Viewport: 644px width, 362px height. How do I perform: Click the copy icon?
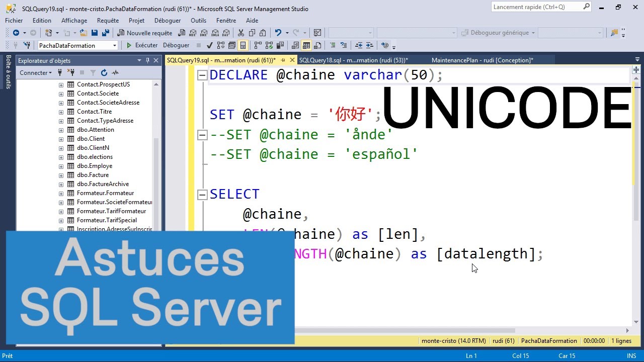(252, 33)
